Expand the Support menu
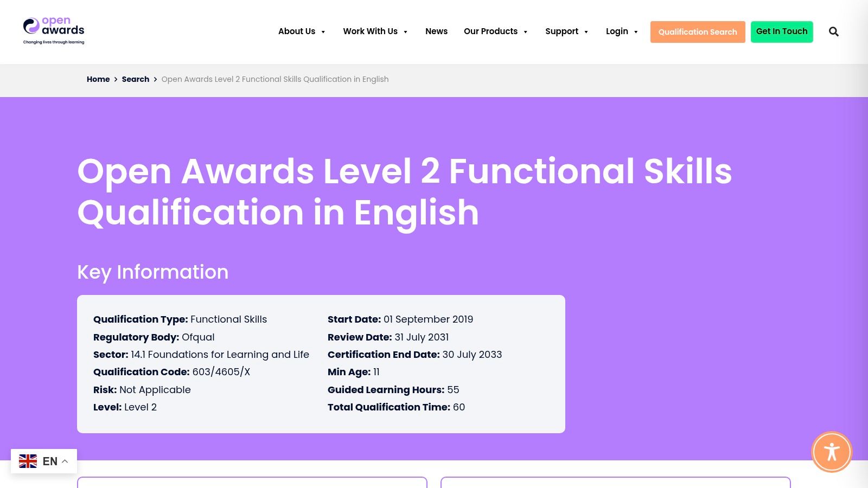868x488 pixels. pos(567,31)
